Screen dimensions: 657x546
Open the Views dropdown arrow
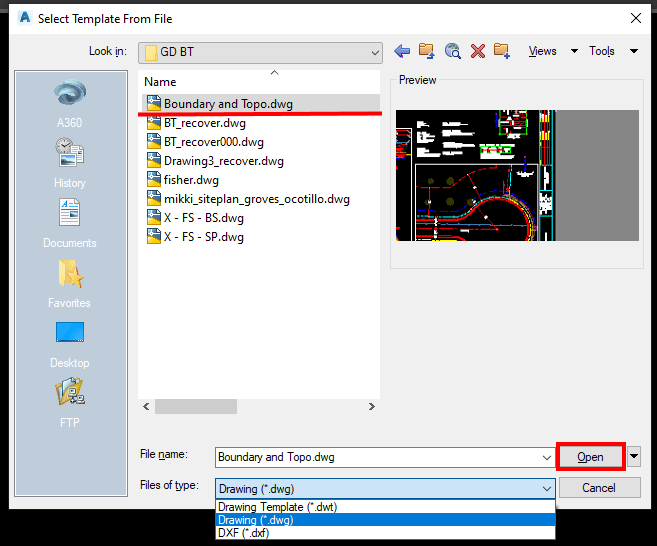574,51
